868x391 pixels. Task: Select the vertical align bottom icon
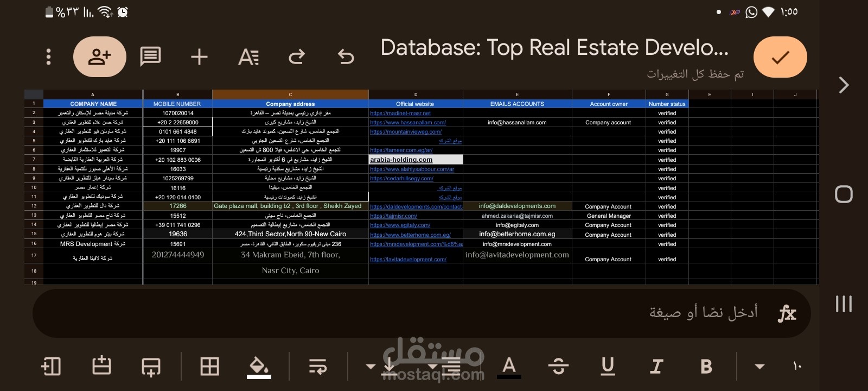[x=390, y=367]
